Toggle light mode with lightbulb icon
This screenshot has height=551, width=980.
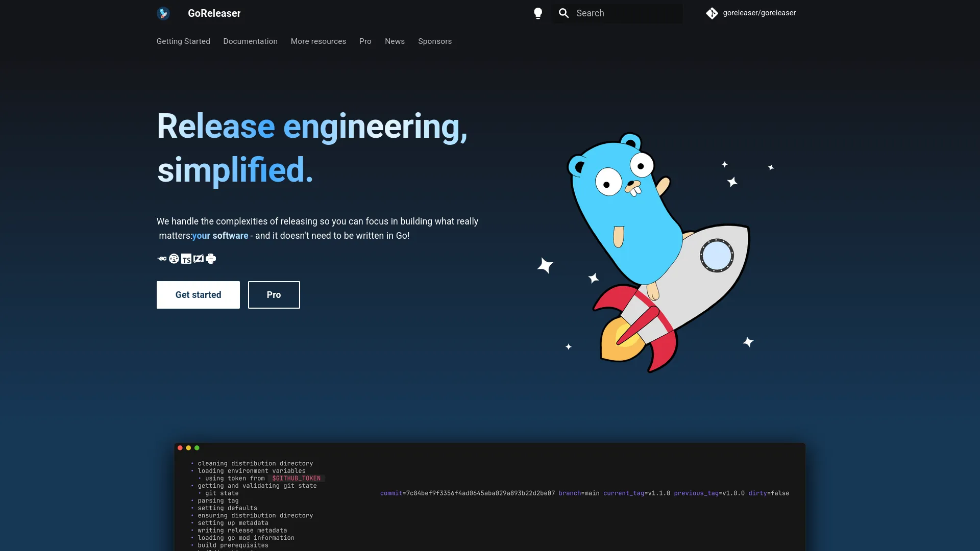point(538,13)
